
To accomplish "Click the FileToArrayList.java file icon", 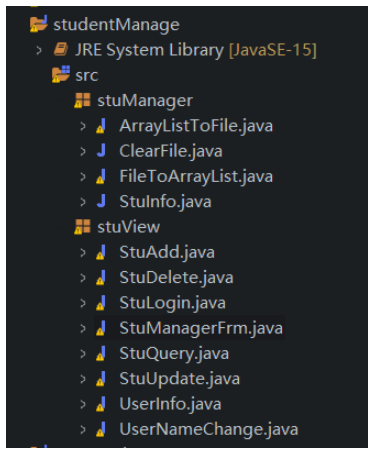I will point(101,176).
